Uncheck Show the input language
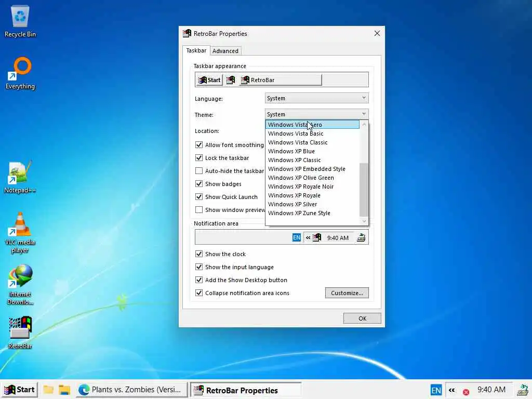532x399 pixels. (199, 267)
